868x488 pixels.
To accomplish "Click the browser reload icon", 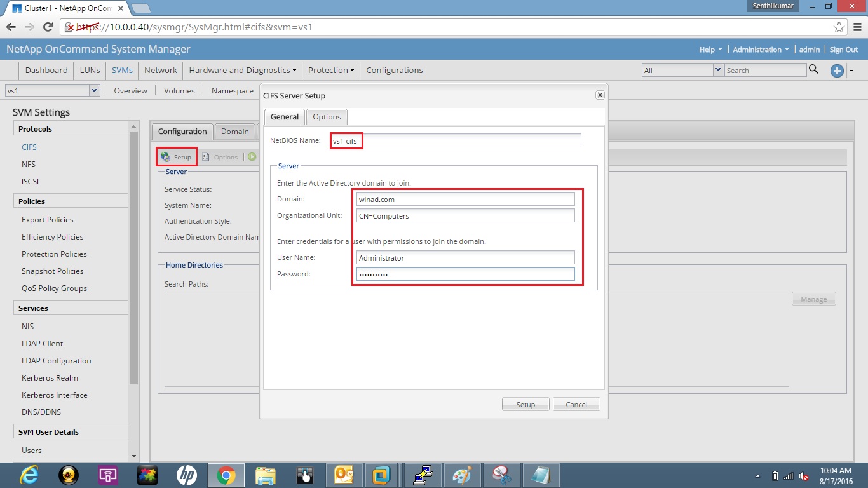I will click(x=48, y=27).
